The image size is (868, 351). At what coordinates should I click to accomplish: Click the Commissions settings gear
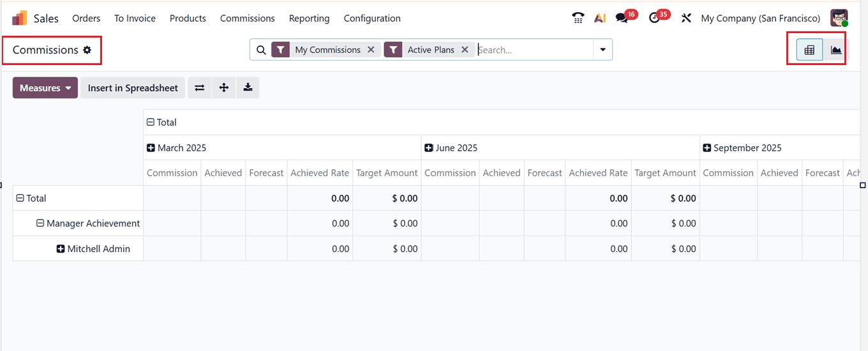(x=87, y=50)
